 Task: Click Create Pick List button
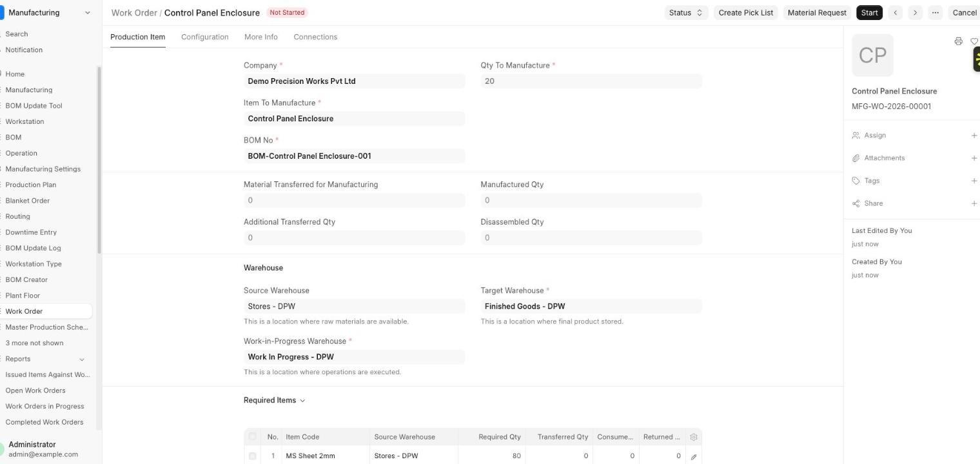[x=746, y=12]
